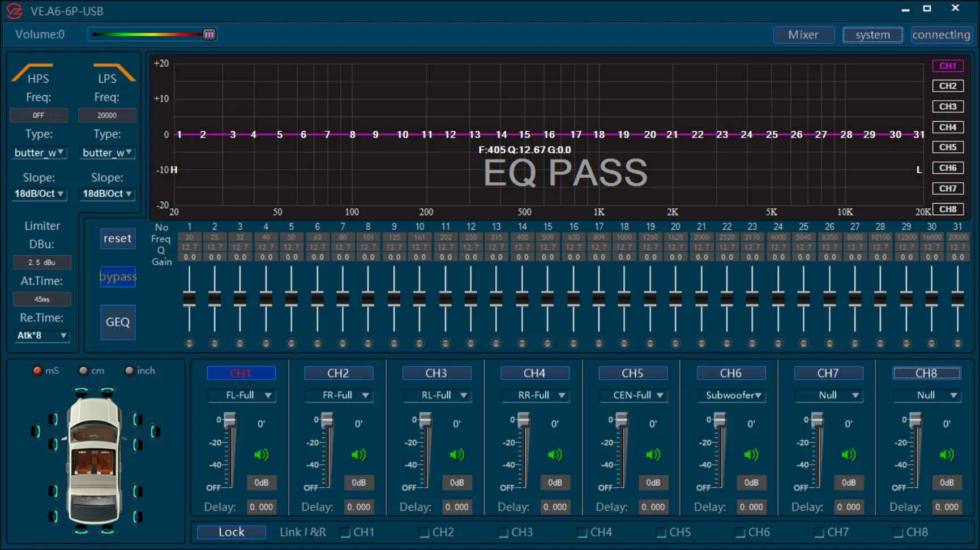Mute the CH6 Subwoofer speaker icon
This screenshot has height=550, width=980.
pos(751,454)
